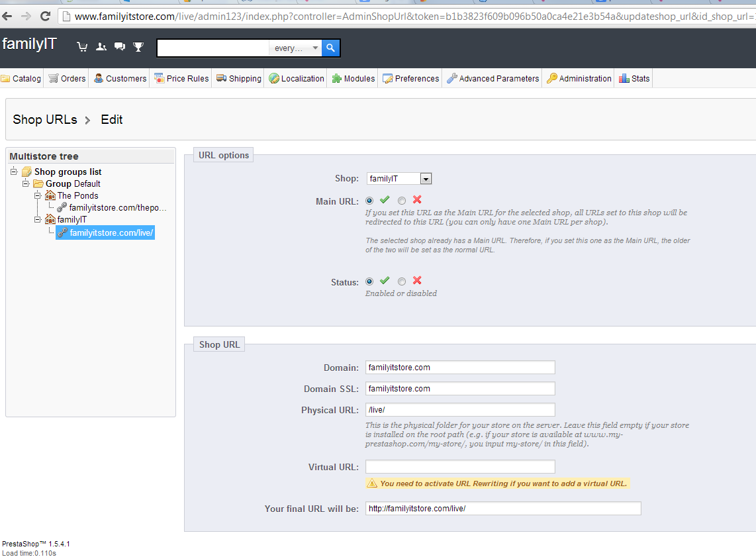Select Group Default label in tree
Image resolution: width=756 pixels, height=559 pixels.
73,183
